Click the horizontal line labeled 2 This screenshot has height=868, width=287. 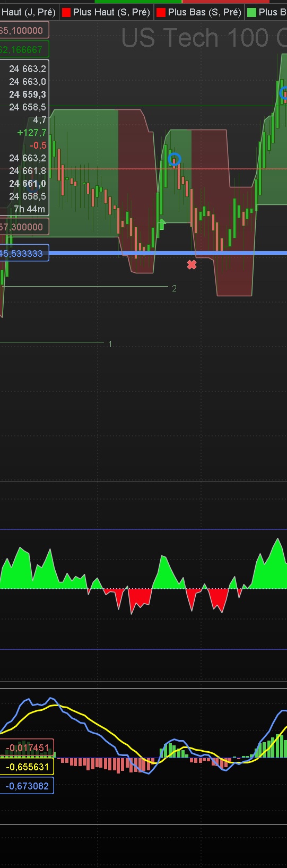coord(85,287)
